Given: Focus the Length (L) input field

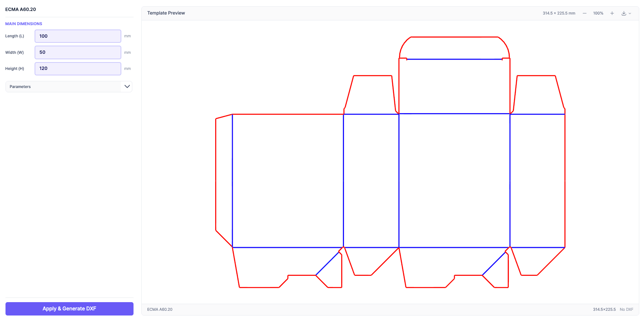Looking at the screenshot, I should pos(78,36).
